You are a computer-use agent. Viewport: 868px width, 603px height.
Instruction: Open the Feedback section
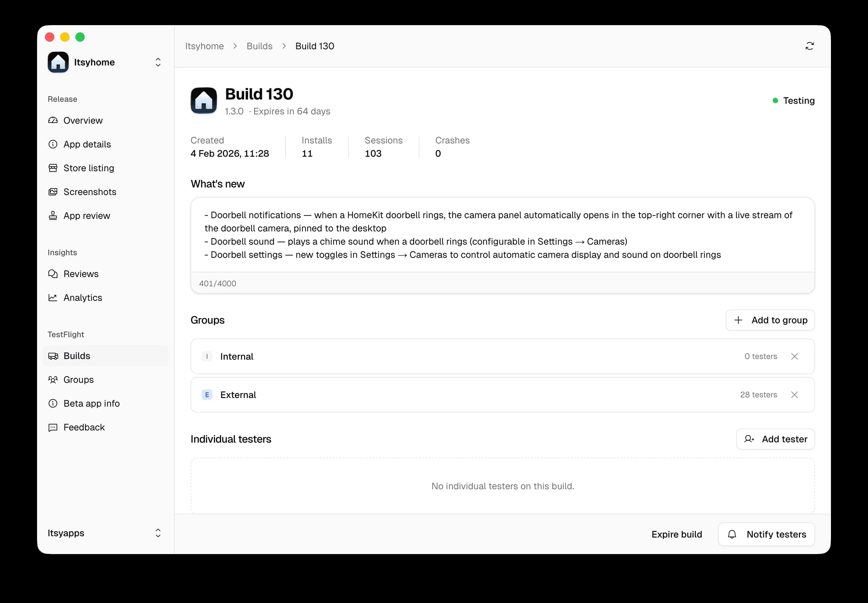coord(84,427)
